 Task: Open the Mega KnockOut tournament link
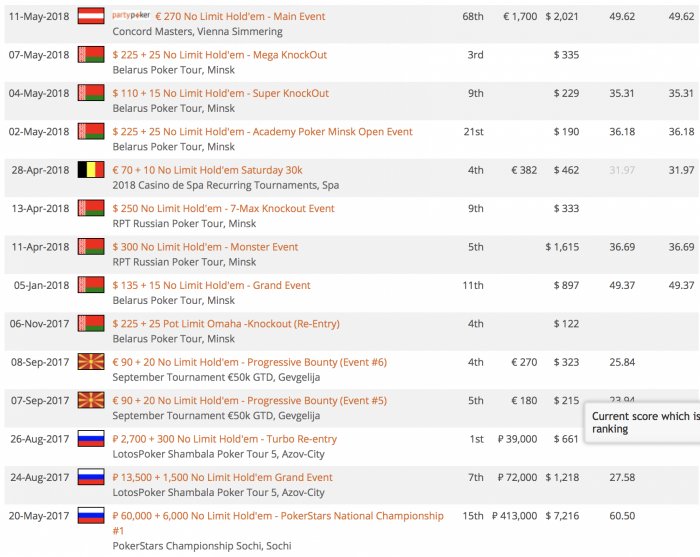point(219,55)
